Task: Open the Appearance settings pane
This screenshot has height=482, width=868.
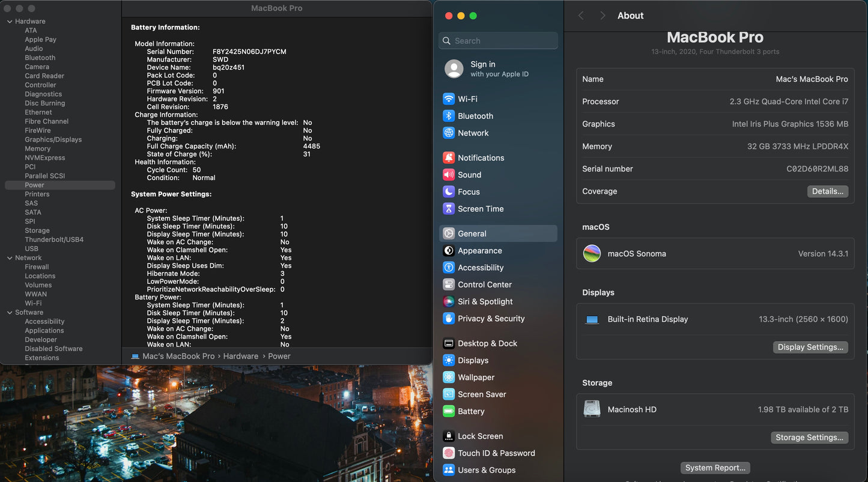Action: pyautogui.click(x=479, y=251)
